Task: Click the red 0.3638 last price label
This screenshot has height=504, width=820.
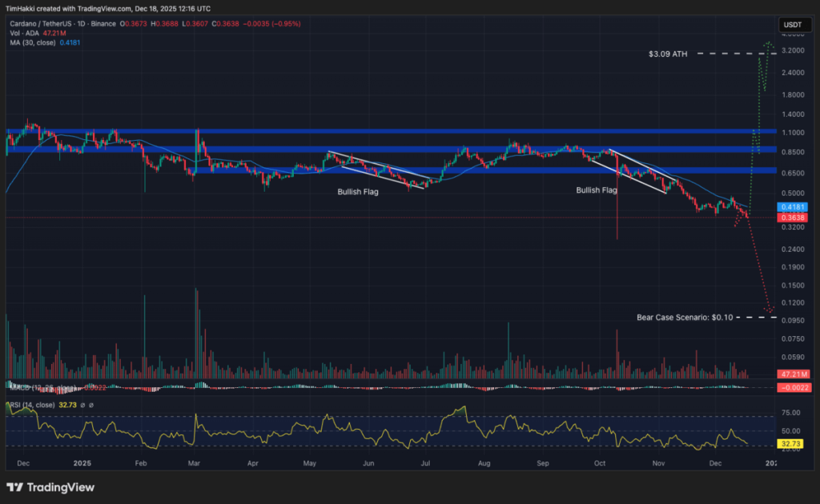Action: [x=793, y=217]
